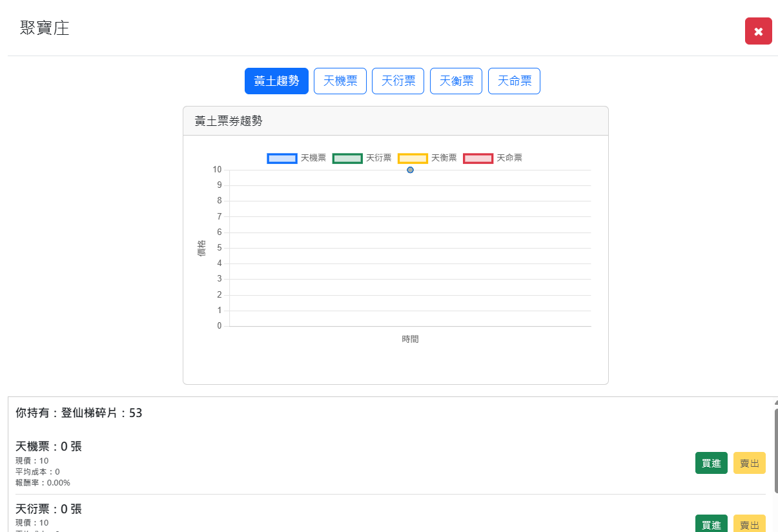The height and width of the screenshot is (532, 778).
Task: Close the 聚寶庄 dialog with red X
Action: (758, 31)
